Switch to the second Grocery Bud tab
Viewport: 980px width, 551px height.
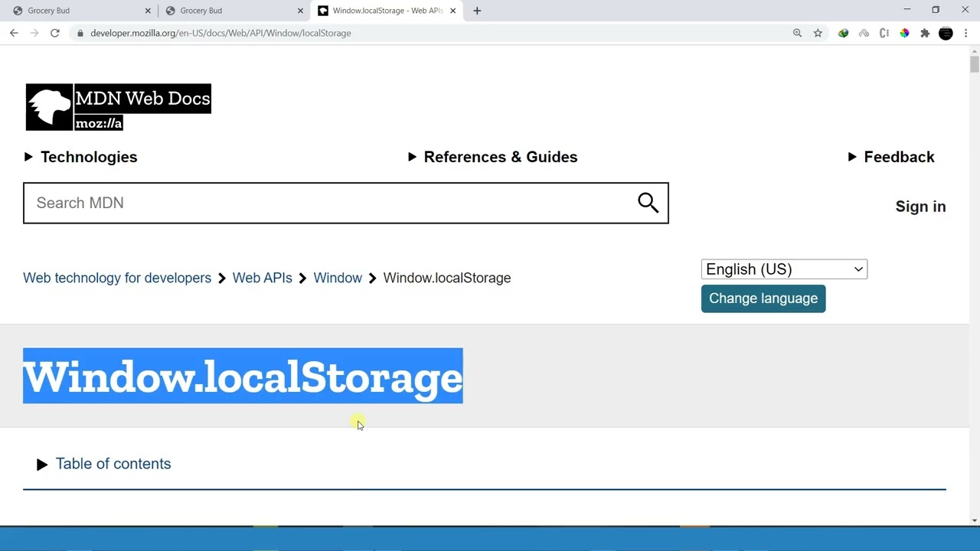tap(230, 11)
